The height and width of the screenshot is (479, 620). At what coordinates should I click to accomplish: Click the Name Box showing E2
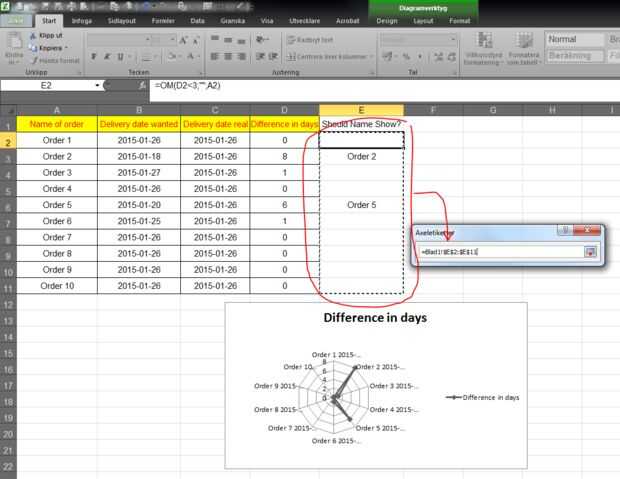coord(46,85)
